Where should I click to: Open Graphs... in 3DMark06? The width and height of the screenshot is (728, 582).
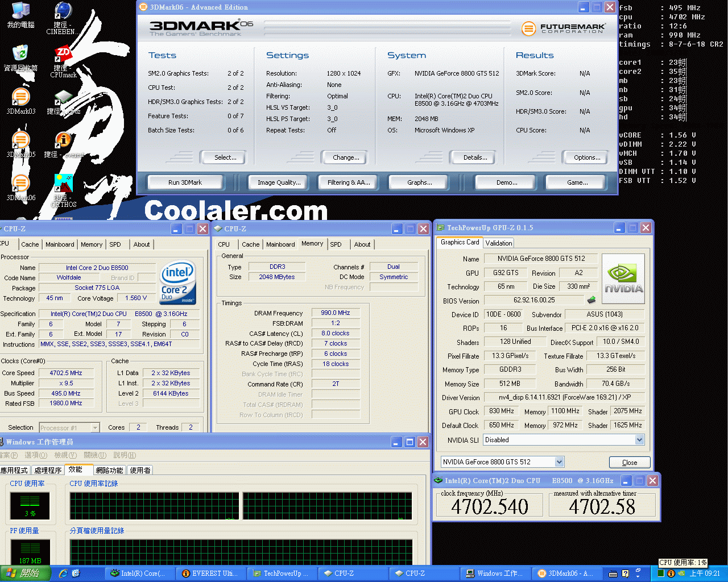coord(419,182)
